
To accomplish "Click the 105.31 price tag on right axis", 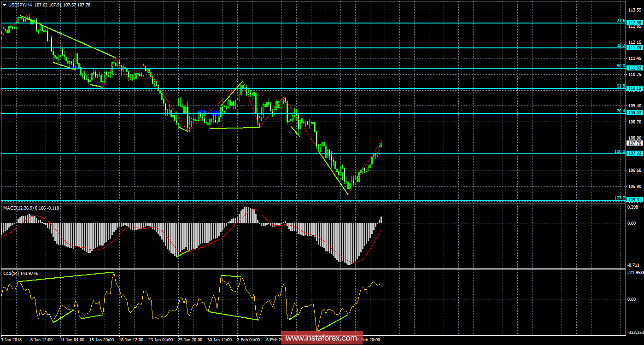I will 635,200.
